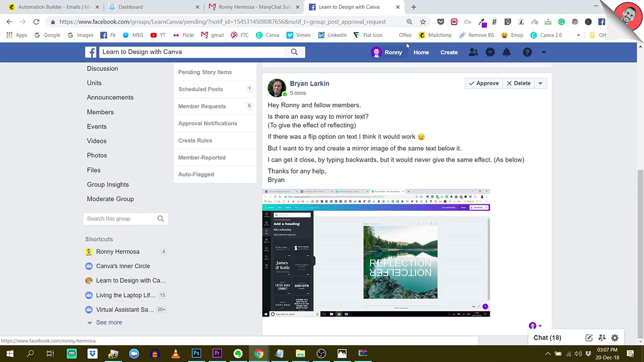
Task: Open Facebook Messenger icon in header
Action: coord(490,52)
